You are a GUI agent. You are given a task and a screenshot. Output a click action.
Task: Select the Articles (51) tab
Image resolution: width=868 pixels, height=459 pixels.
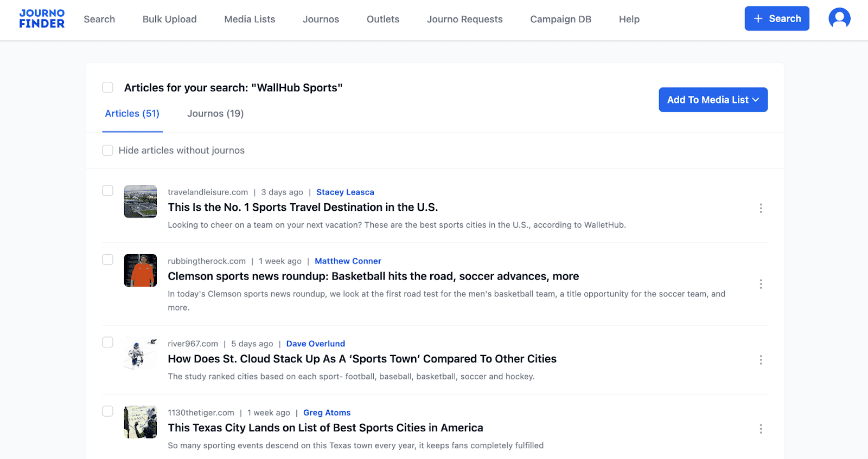coord(132,114)
